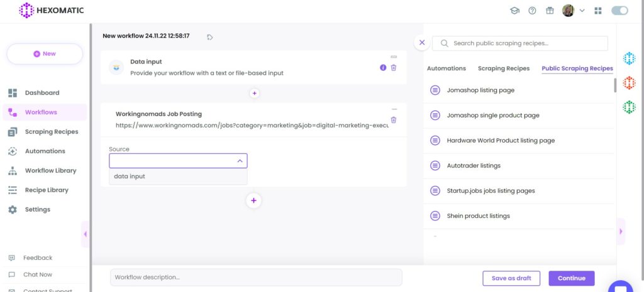The width and height of the screenshot is (644, 292).
Task: Click the Dashboard icon
Action: [x=13, y=93]
